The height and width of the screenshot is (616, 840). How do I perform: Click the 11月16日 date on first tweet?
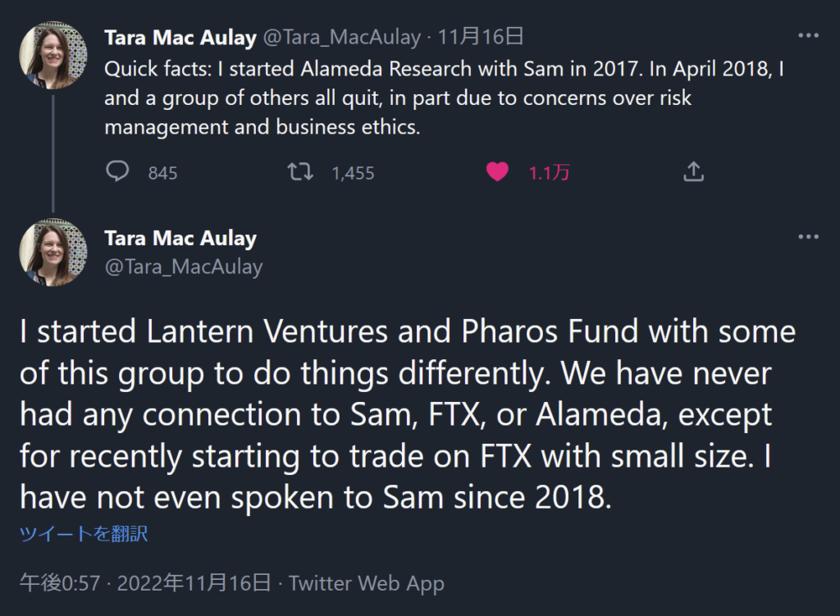(x=481, y=37)
